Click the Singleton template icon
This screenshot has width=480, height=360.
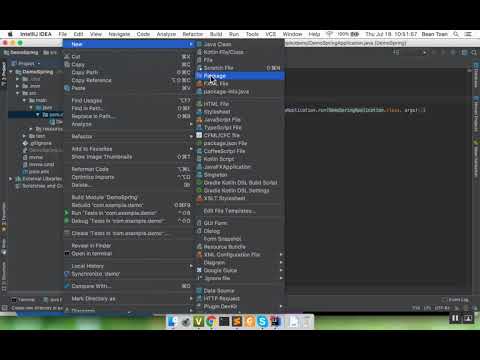click(x=199, y=175)
